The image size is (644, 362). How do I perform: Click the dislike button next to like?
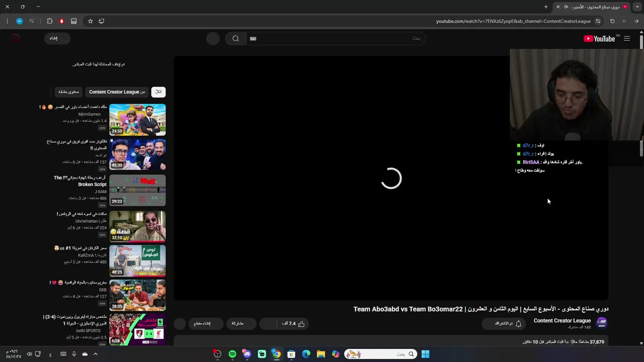click(x=269, y=324)
